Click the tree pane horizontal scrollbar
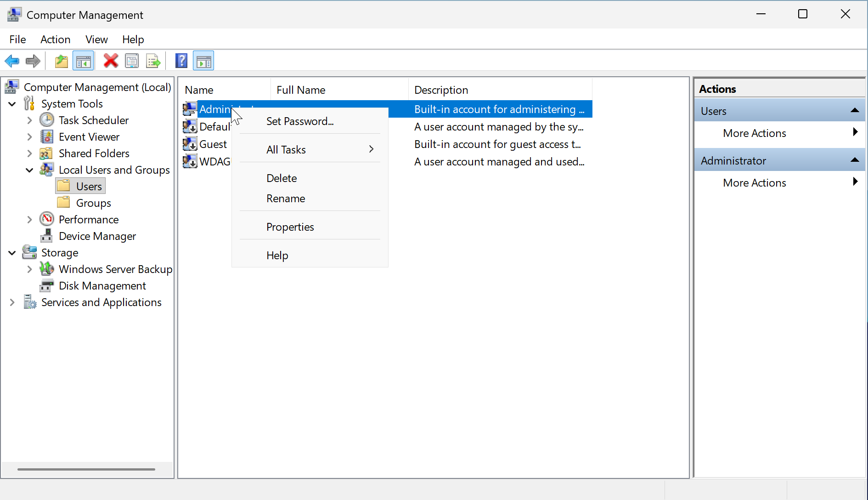 tap(86, 469)
